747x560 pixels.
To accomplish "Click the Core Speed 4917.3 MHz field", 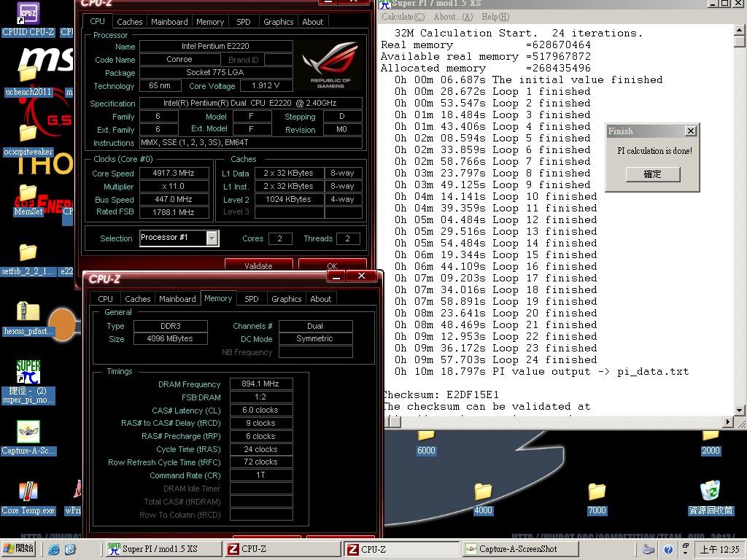I will pos(174,174).
